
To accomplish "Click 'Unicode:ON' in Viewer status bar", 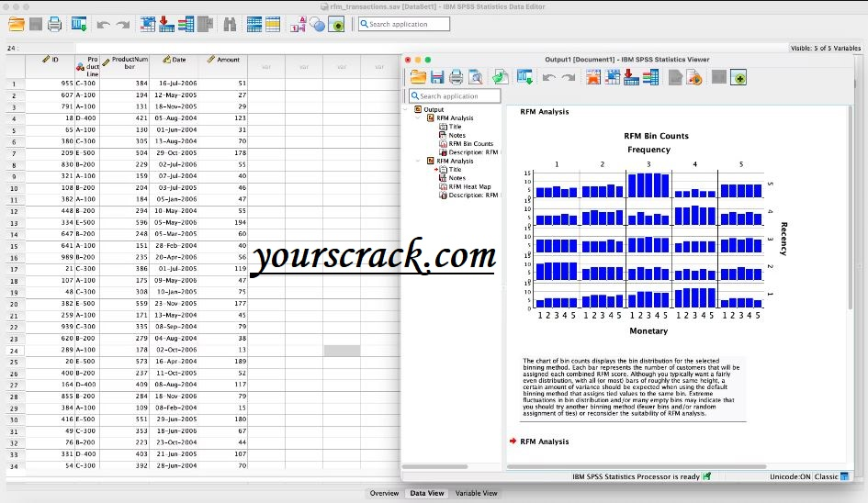I will coord(790,476).
